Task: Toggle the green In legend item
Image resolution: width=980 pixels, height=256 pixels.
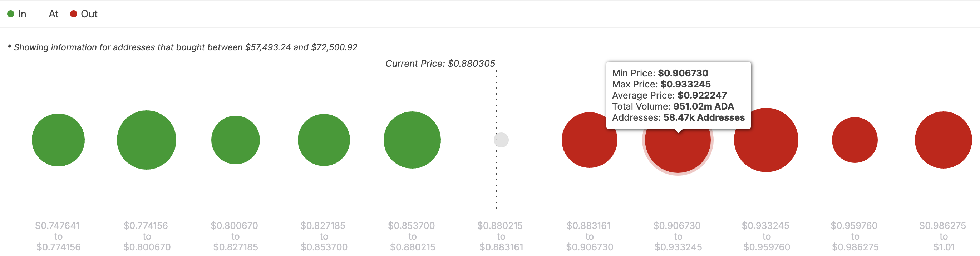Action: pos(17,14)
